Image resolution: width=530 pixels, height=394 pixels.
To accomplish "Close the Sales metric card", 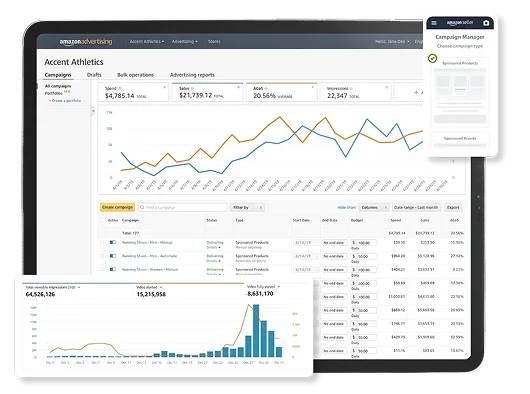I will [238, 87].
